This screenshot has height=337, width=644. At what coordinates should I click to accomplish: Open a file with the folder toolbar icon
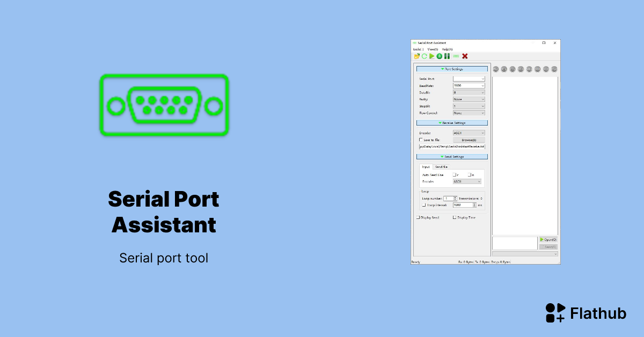417,56
